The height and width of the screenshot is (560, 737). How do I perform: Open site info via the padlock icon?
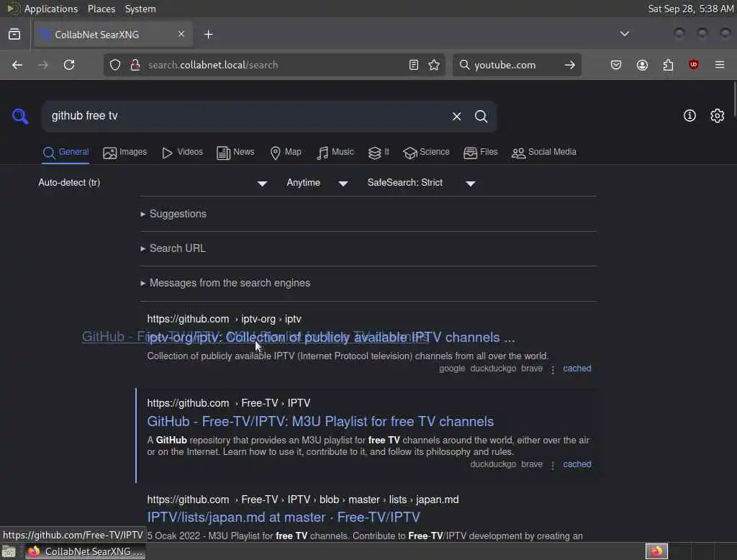(135, 65)
